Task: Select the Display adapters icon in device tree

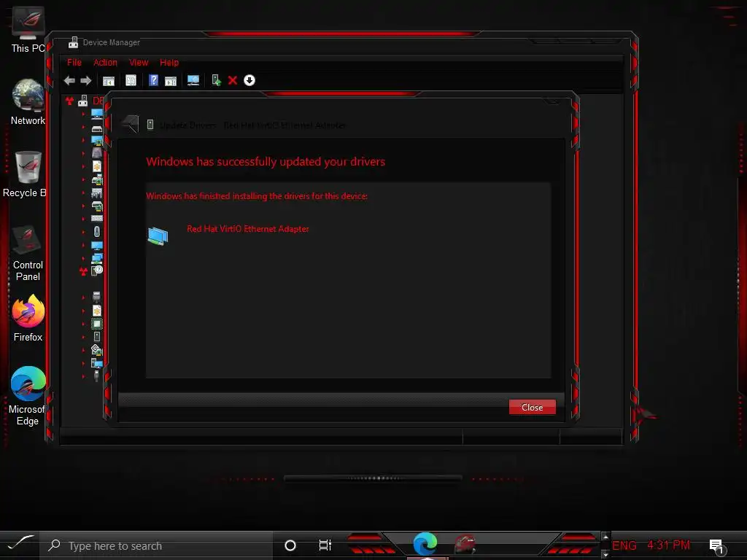Action: (97, 141)
